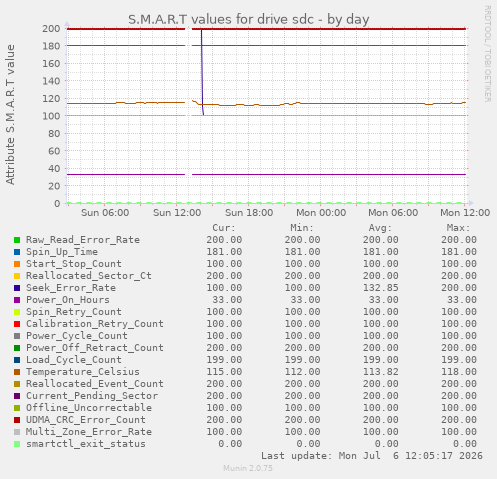Click the Spin_Up_Time blue legend swatch
497x479 pixels.
pos(17,252)
